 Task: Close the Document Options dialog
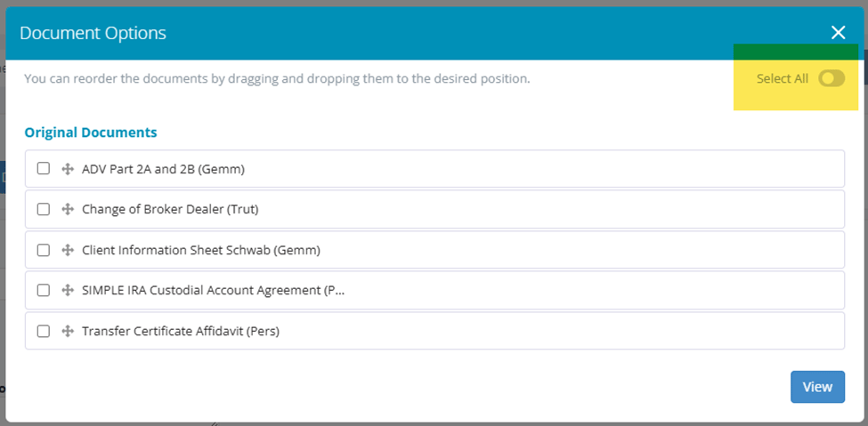(838, 33)
